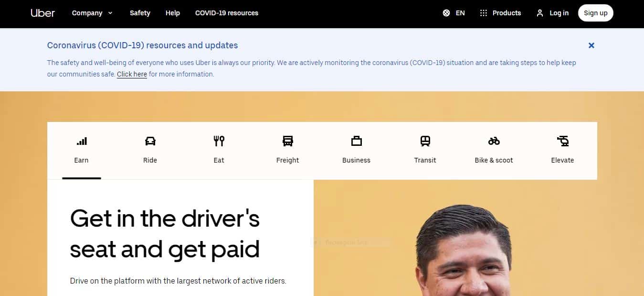
Task: Click the Freight truck icon
Action: click(x=288, y=141)
